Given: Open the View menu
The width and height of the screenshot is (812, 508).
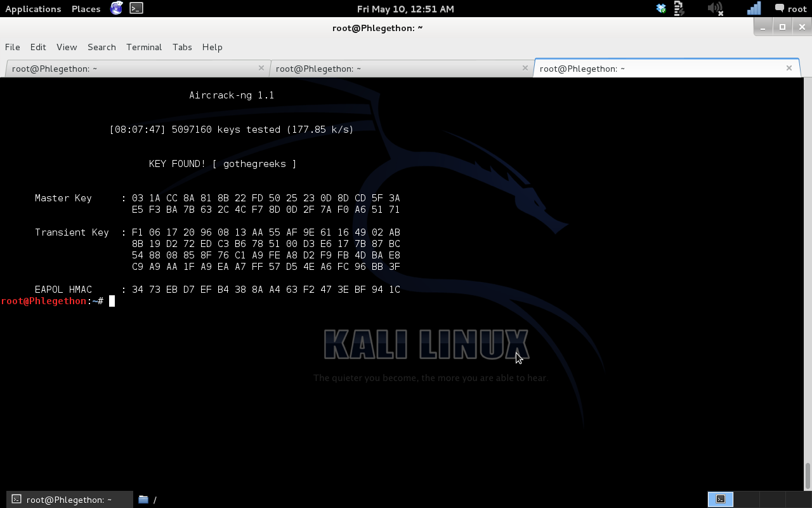Looking at the screenshot, I should click(x=67, y=47).
